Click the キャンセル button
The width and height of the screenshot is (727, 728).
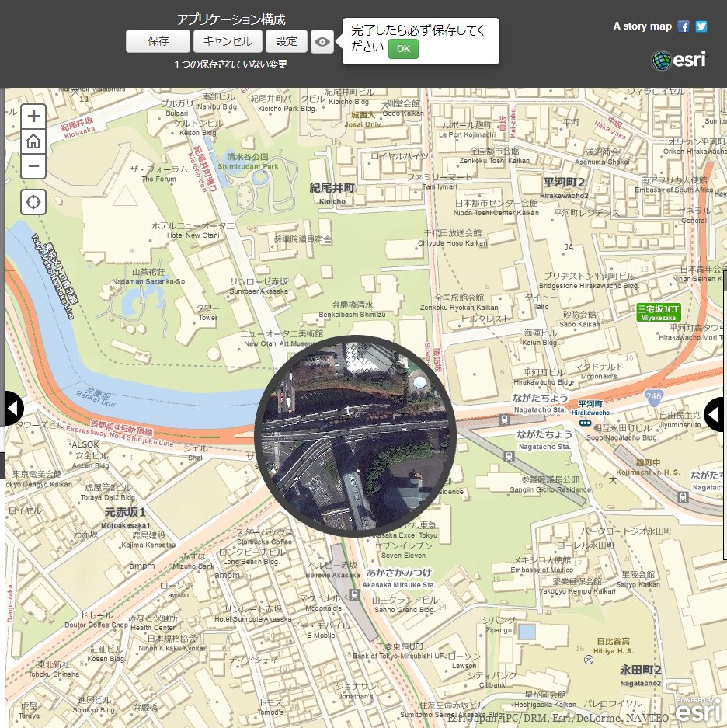228,42
